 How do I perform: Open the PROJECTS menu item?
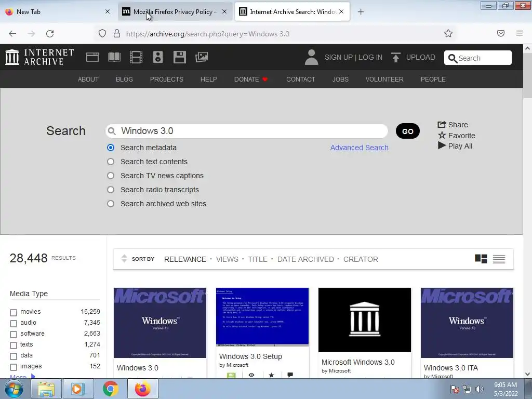[167, 79]
